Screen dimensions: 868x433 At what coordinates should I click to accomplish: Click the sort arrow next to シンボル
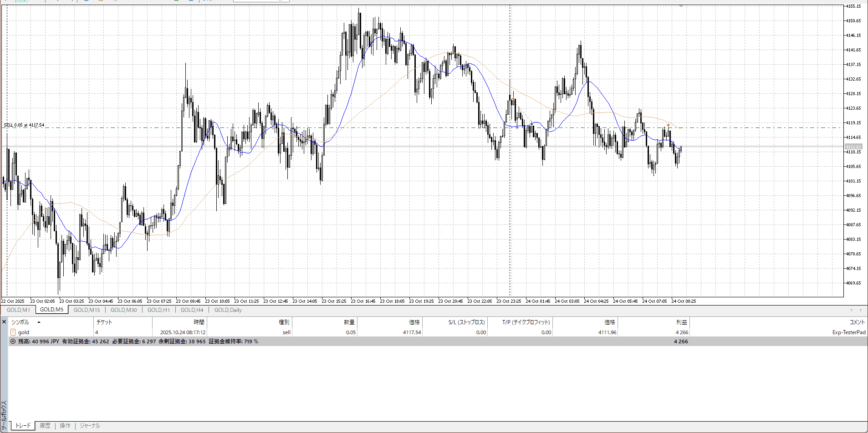pos(39,322)
